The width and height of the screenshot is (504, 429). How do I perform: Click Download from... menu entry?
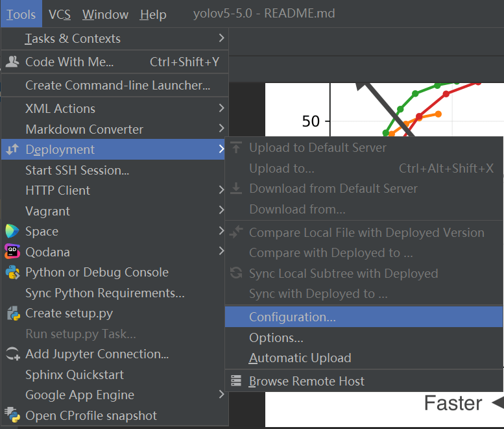point(364,209)
